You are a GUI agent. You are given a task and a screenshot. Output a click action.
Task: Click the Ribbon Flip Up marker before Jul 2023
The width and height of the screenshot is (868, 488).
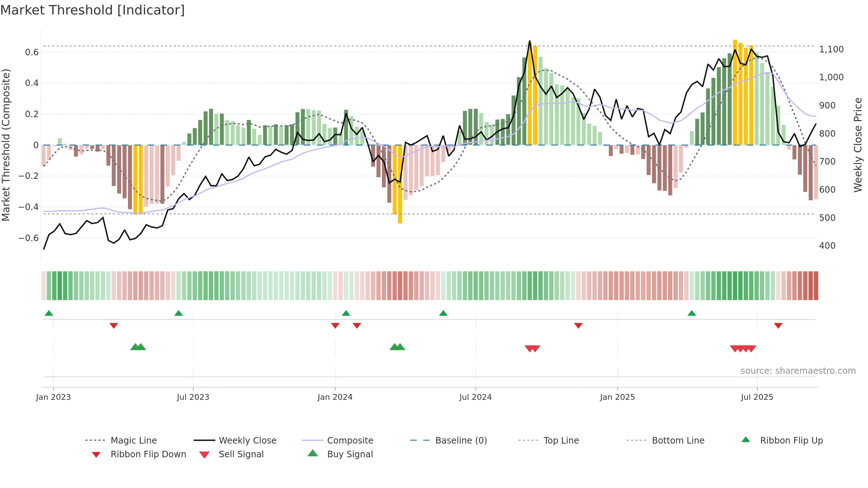179,313
